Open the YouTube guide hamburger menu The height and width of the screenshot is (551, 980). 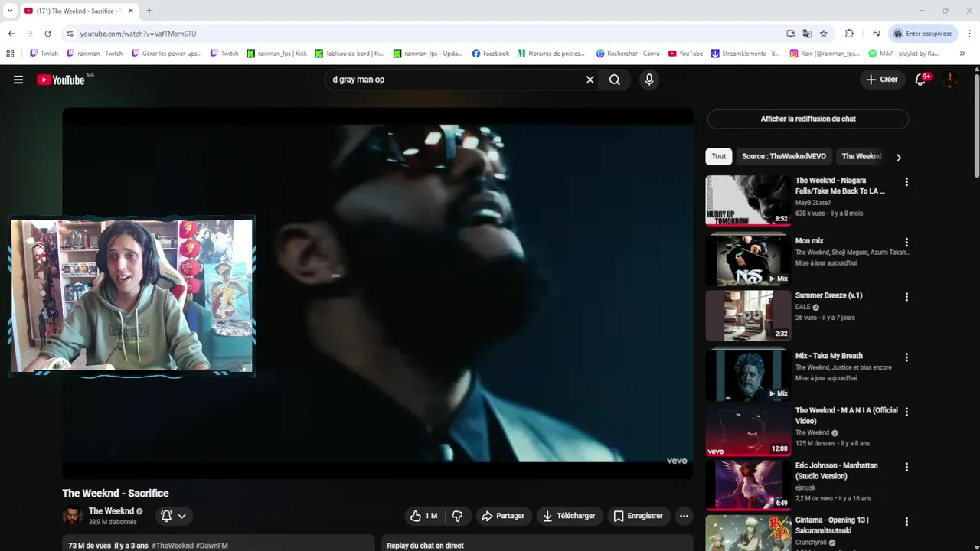[x=18, y=80]
